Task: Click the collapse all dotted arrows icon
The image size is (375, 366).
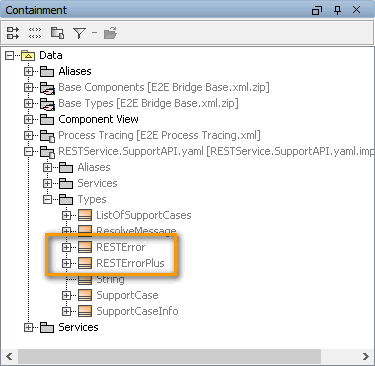Action: (x=35, y=33)
